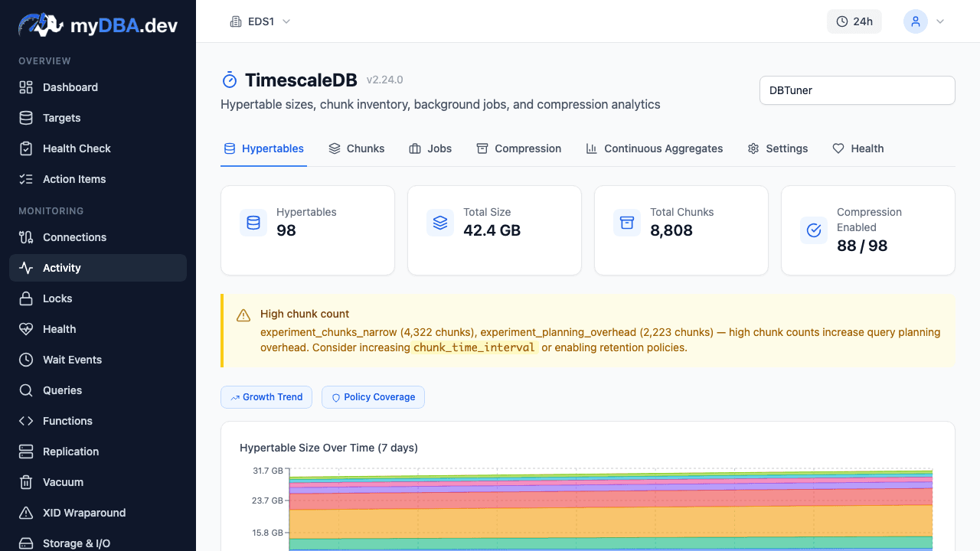Viewport: 980px width, 551px height.
Task: Select XID Wraparound in sidebar
Action: pyautogui.click(x=84, y=513)
